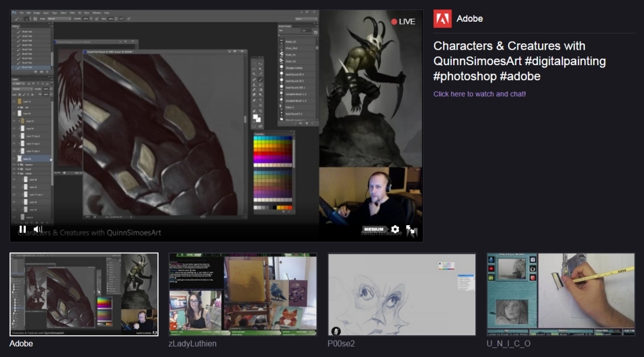Click the zLadyLuthien channel label
The width and height of the screenshot is (644, 357).
(x=192, y=344)
